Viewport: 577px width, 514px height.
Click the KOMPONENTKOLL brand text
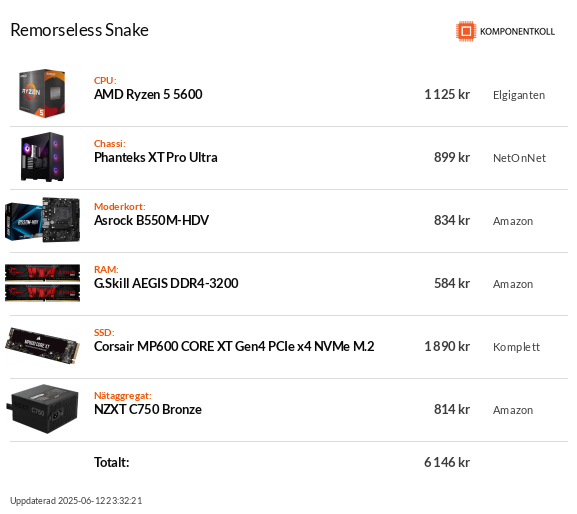tap(517, 32)
